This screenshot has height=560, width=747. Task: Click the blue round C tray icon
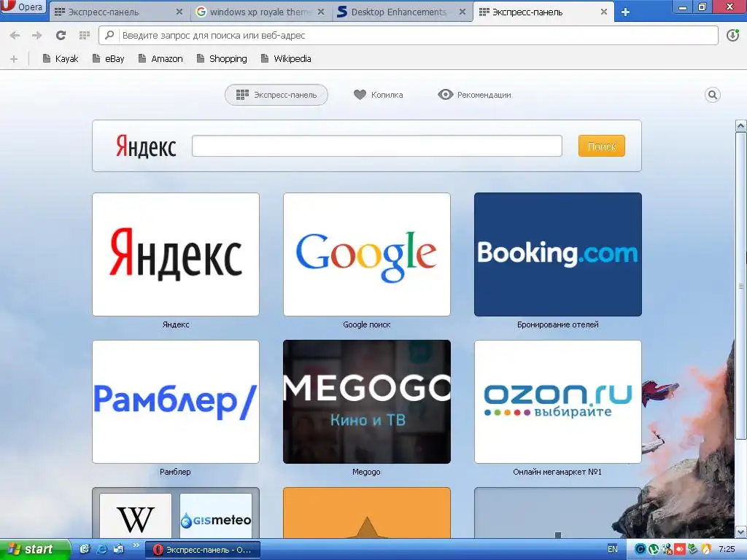coord(640,550)
